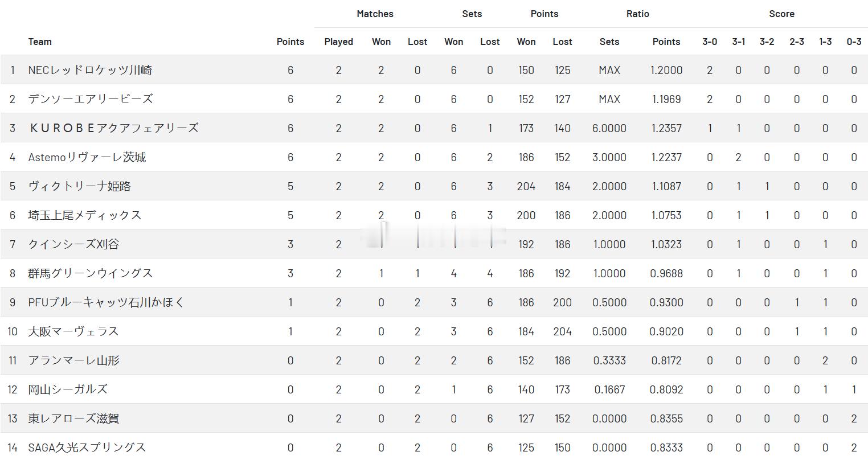Select the 大阪マーヴェラス team name
Image resolution: width=868 pixels, height=468 pixels.
73,331
